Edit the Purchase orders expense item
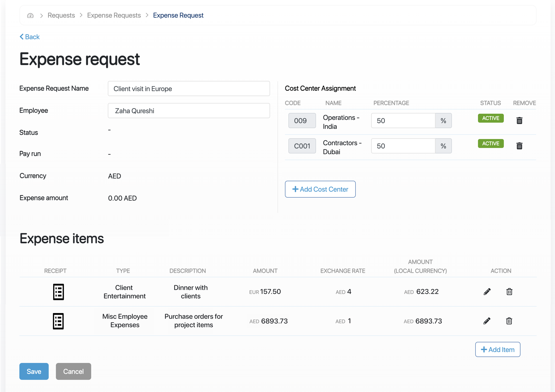Viewport: 555px width, 392px height. (487, 321)
